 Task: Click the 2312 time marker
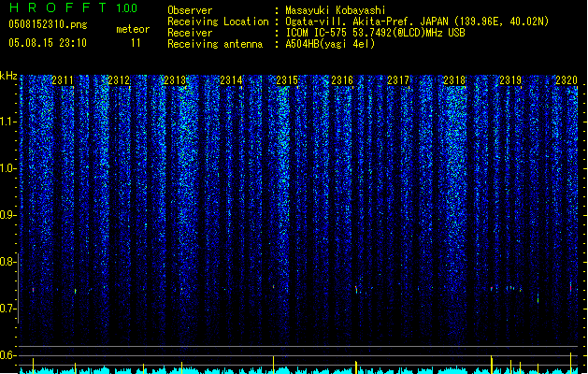[x=119, y=80]
